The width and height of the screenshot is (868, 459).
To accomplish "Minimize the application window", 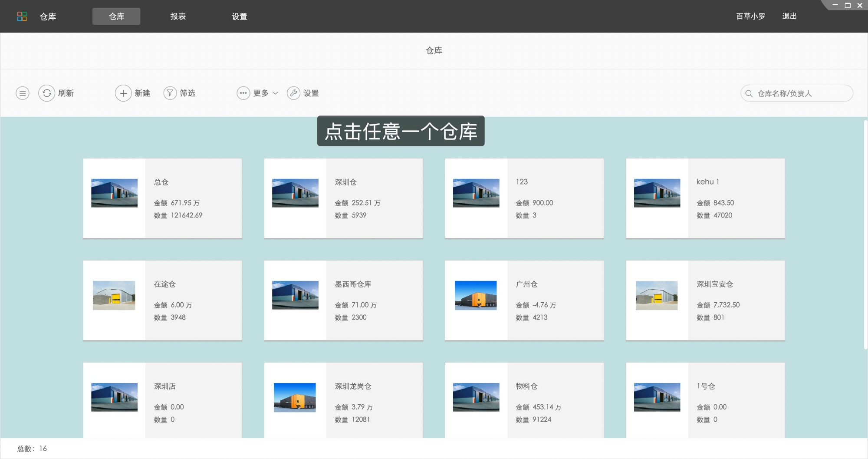I will click(x=835, y=5).
